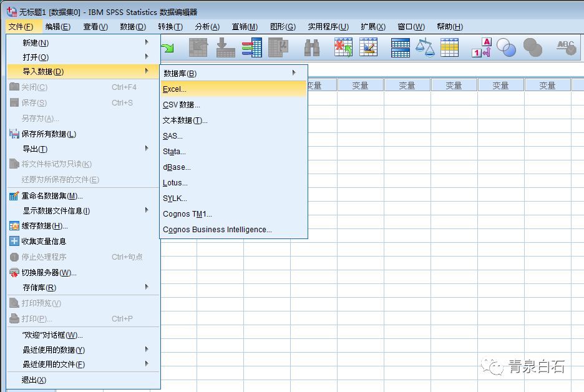The width and height of the screenshot is (584, 392).
Task: Open the 窗口(W) menu
Action: (x=411, y=26)
